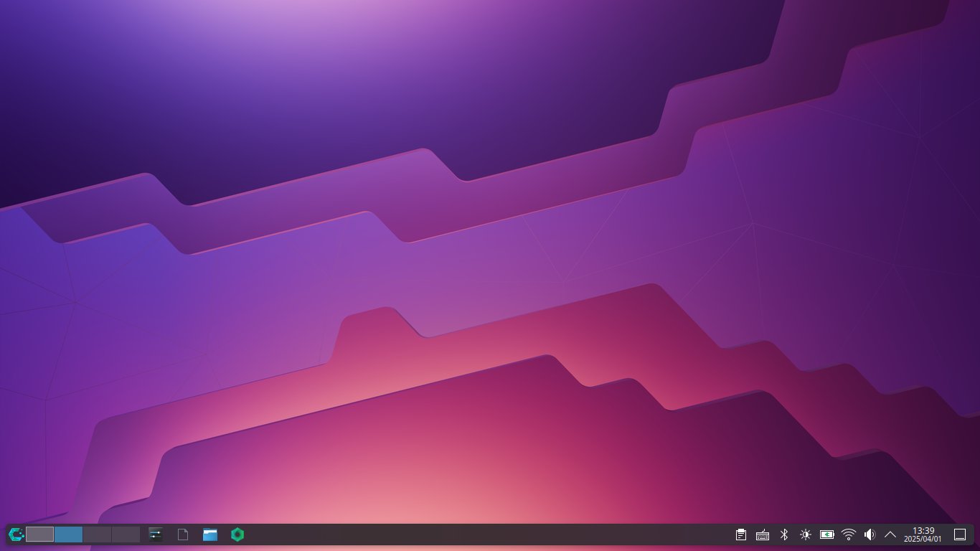The width and height of the screenshot is (980, 551).
Task: Click the virtual keyboard tray icon
Action: click(763, 534)
